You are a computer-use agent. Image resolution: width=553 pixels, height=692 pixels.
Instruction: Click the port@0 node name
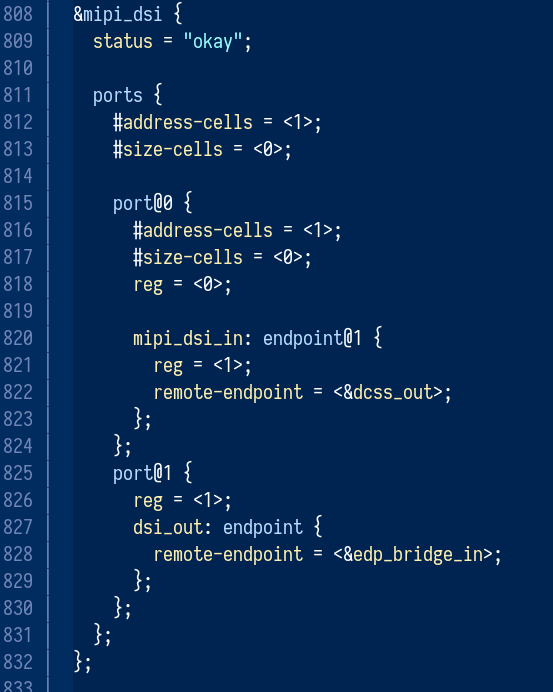[143, 203]
